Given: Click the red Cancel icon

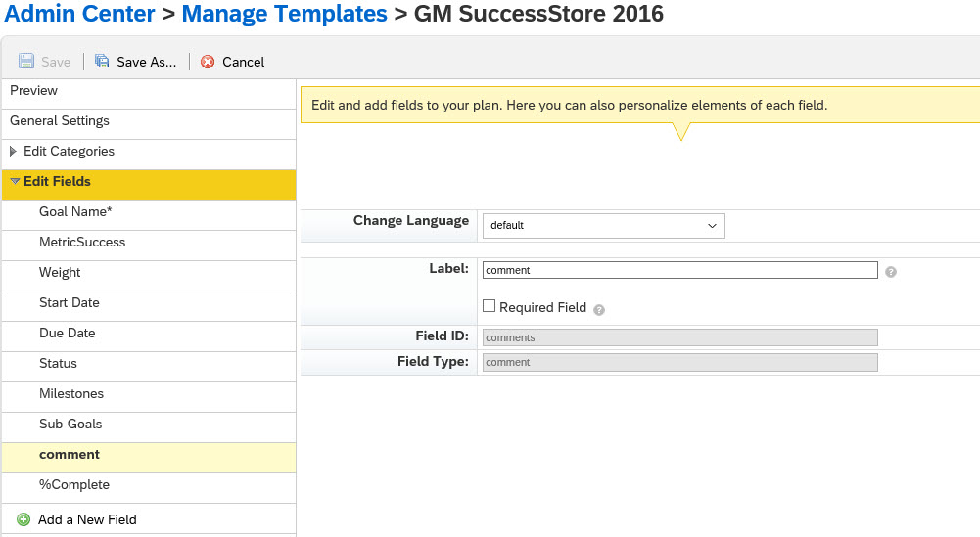Looking at the screenshot, I should coord(208,62).
